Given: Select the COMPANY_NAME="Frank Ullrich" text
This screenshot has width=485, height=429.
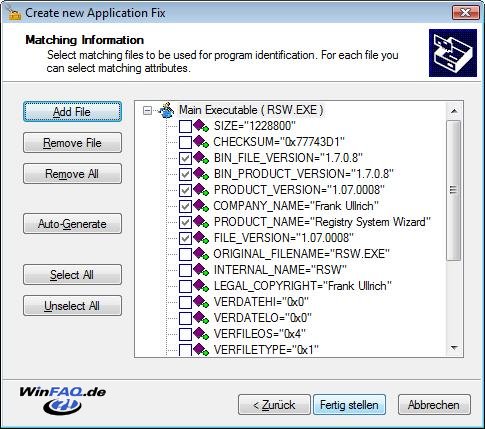Looking at the screenshot, I should click(296, 206).
